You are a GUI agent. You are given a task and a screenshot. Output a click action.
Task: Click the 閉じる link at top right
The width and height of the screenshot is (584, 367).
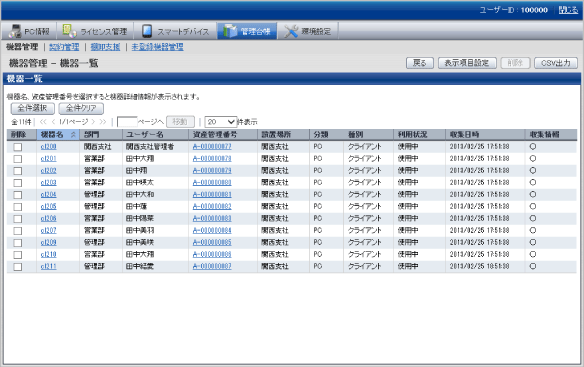coord(568,10)
